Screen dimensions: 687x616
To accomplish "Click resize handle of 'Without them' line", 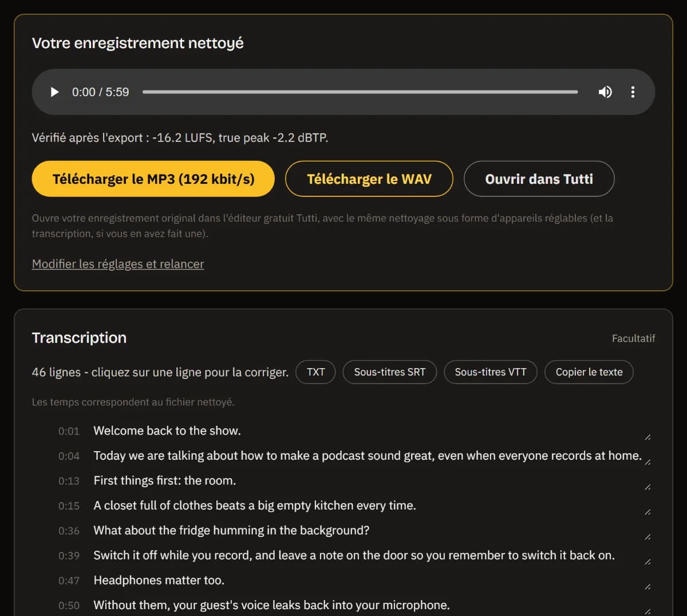I will tap(647, 611).
